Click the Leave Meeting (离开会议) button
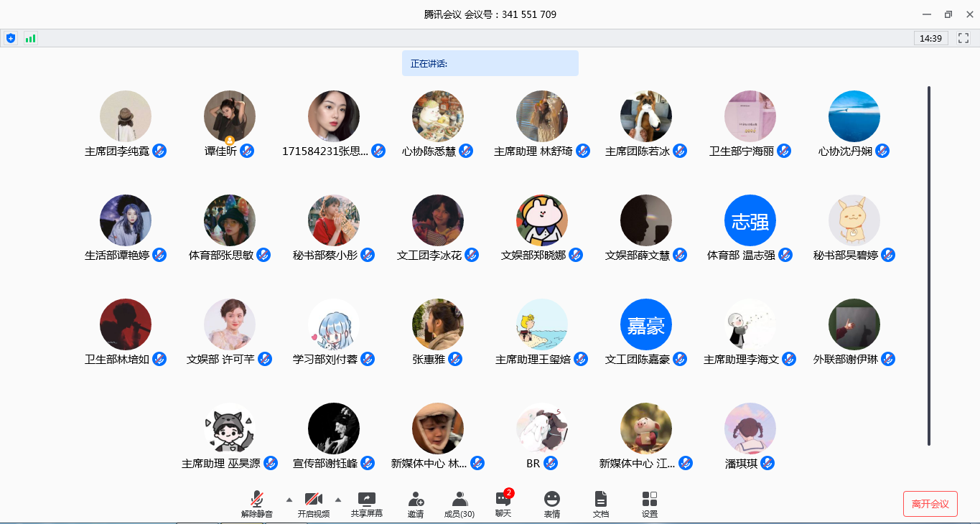Screen dimensions: 980x524 [930, 504]
